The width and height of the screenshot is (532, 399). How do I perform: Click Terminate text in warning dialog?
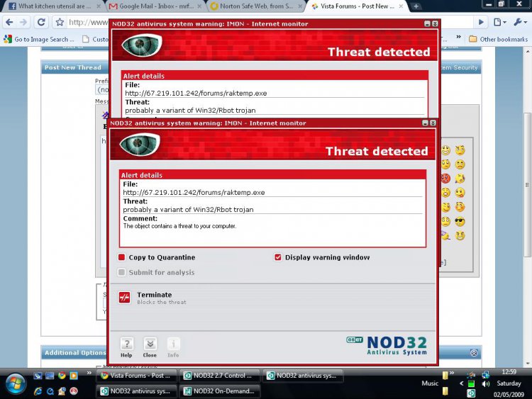point(154,295)
